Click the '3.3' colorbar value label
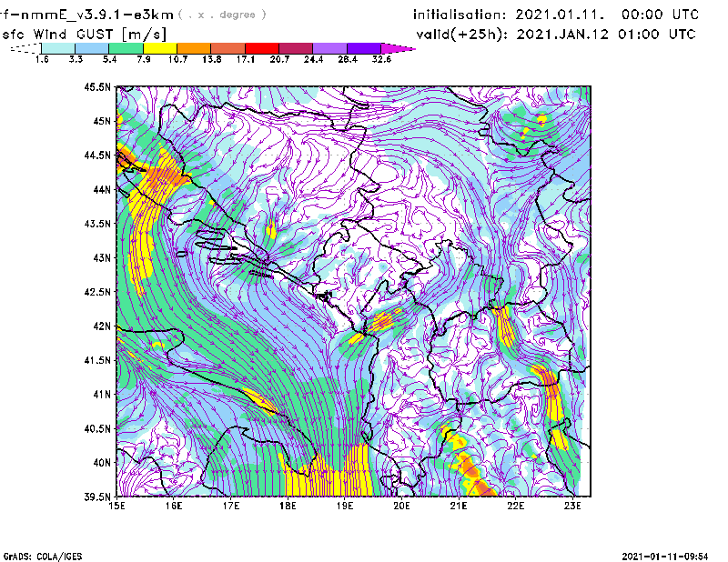 pyautogui.click(x=76, y=59)
